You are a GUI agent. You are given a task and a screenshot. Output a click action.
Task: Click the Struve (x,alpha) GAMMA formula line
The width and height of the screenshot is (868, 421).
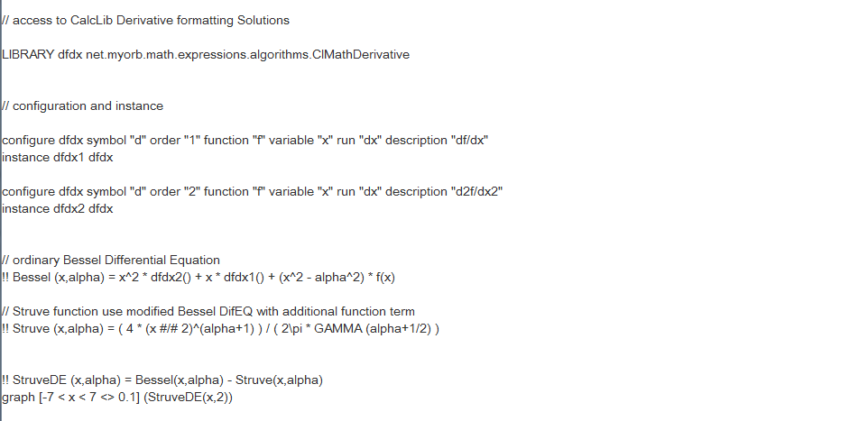click(220, 329)
